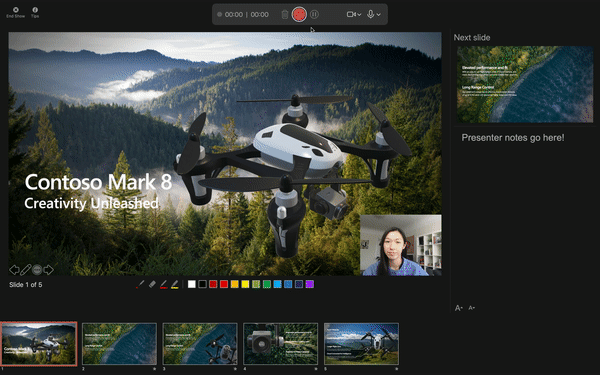Viewport: 600px width, 375px height.
Task: Click the 'Next slide' label
Action: tap(472, 38)
